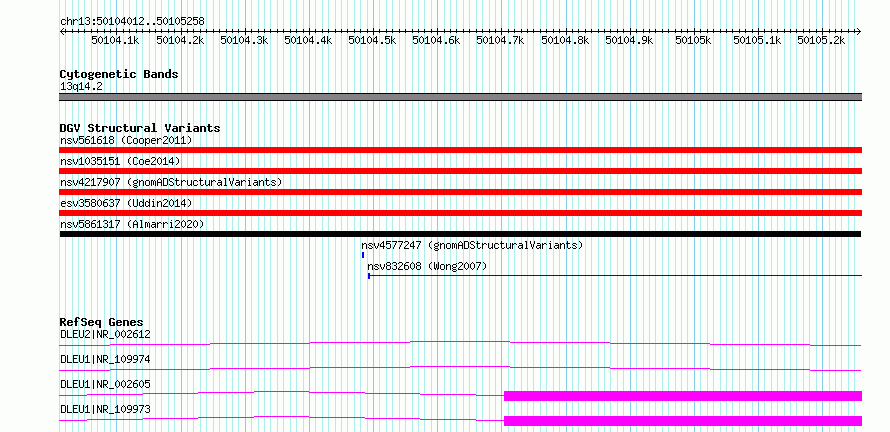Viewport: 890px width, 432px height.
Task: Open variant nsv561618 (Cooper2011) label
Action: [126, 140]
